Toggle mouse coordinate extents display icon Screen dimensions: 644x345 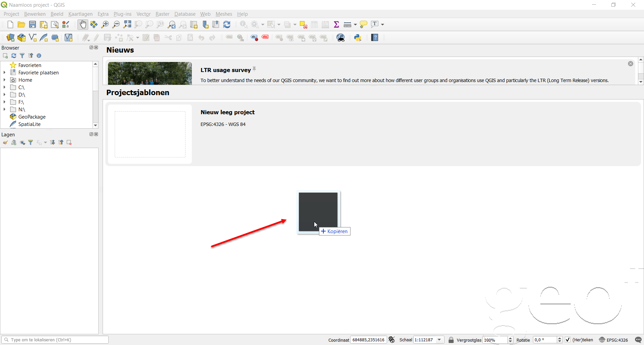click(391, 340)
